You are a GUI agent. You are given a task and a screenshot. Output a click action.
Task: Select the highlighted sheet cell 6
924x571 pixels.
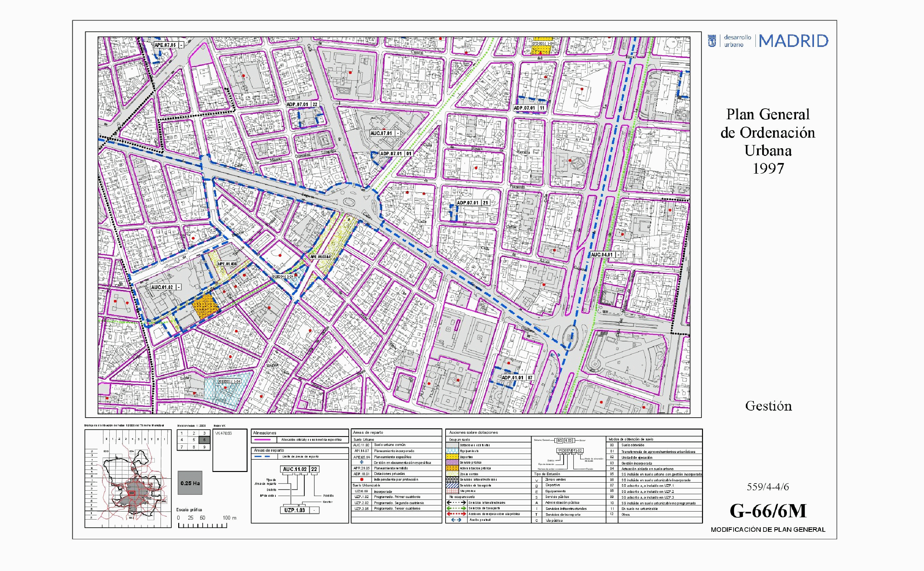point(204,440)
